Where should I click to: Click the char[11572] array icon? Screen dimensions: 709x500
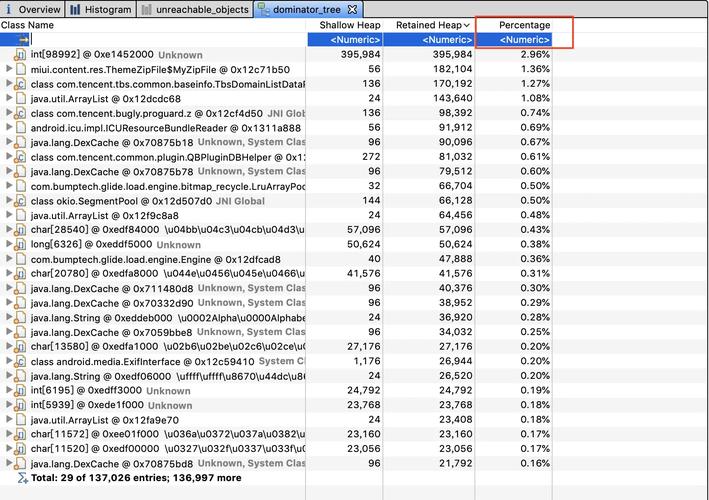20,434
